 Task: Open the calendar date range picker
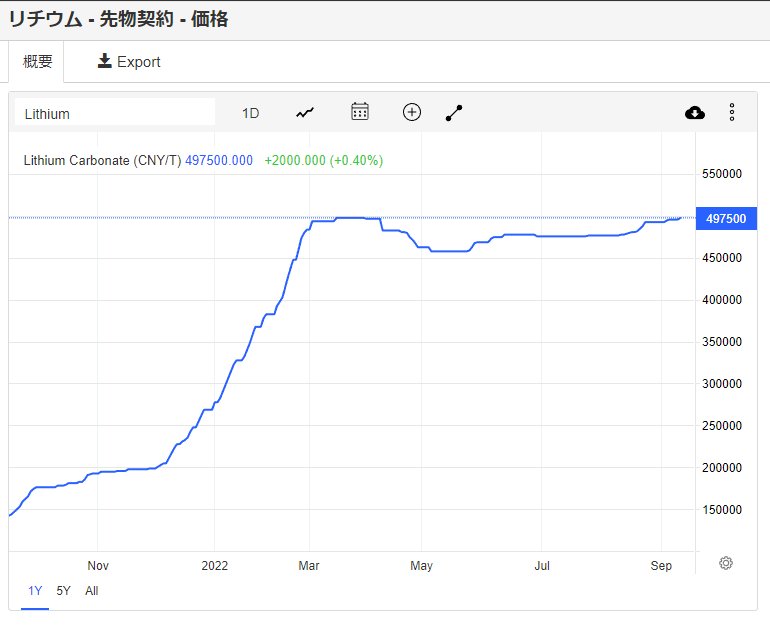point(360,111)
